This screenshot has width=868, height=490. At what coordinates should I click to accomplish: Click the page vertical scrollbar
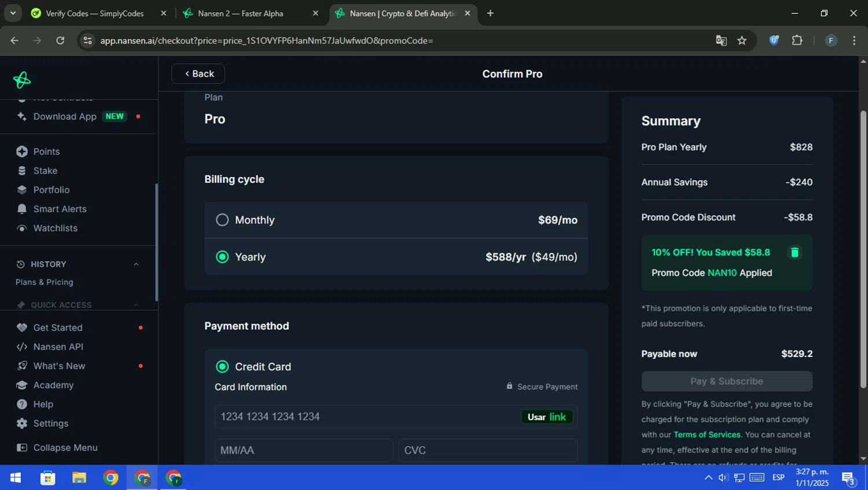pyautogui.click(x=863, y=249)
